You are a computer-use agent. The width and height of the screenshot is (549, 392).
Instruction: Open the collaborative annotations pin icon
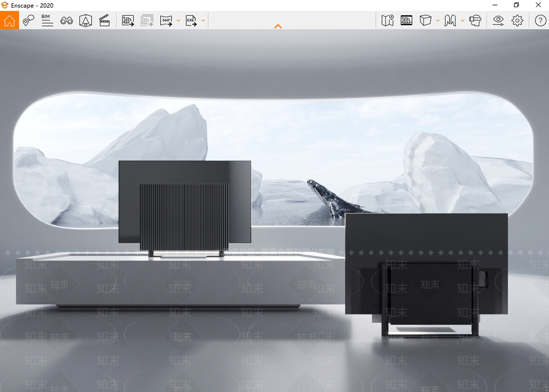[28, 21]
